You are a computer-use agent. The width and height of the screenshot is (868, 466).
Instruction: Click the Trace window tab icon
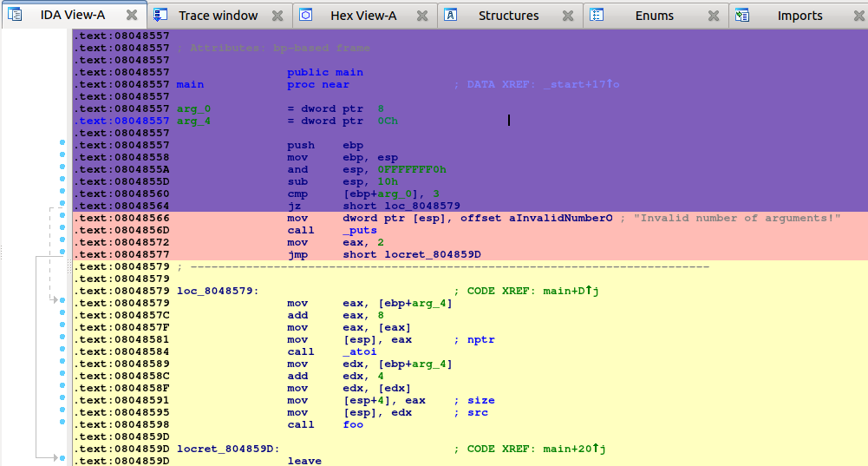tap(160, 15)
